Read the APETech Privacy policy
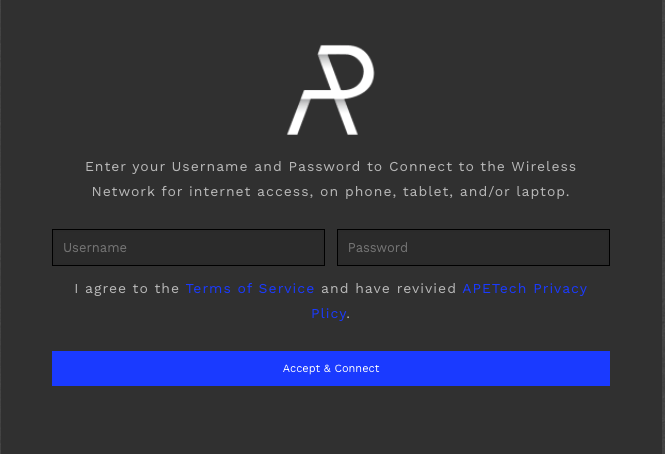This screenshot has height=454, width=665. 524,288
